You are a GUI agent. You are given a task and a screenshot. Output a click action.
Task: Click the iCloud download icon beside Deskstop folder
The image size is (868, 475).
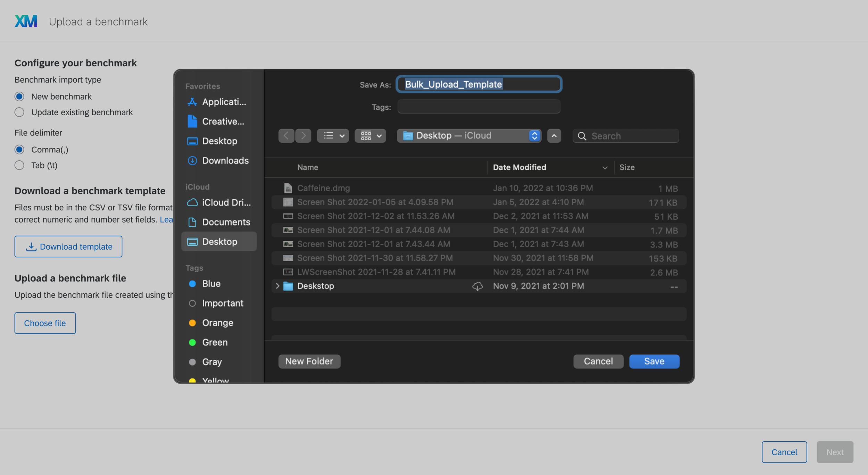click(477, 286)
